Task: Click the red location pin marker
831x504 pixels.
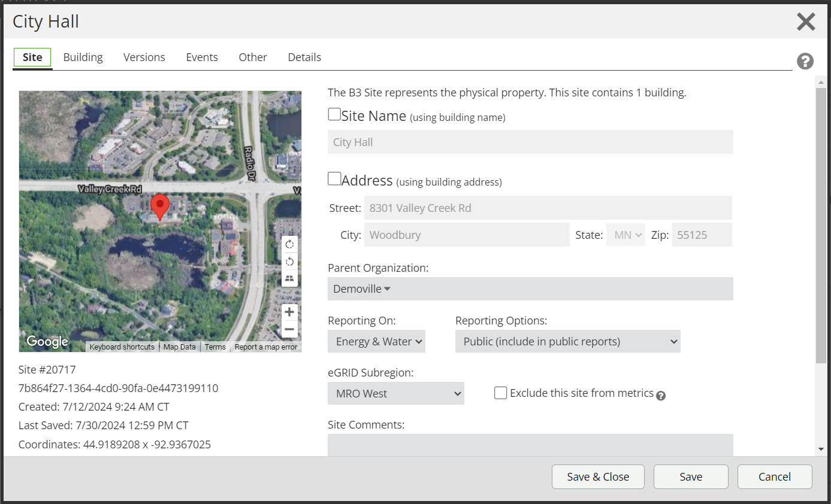Action: pos(159,207)
